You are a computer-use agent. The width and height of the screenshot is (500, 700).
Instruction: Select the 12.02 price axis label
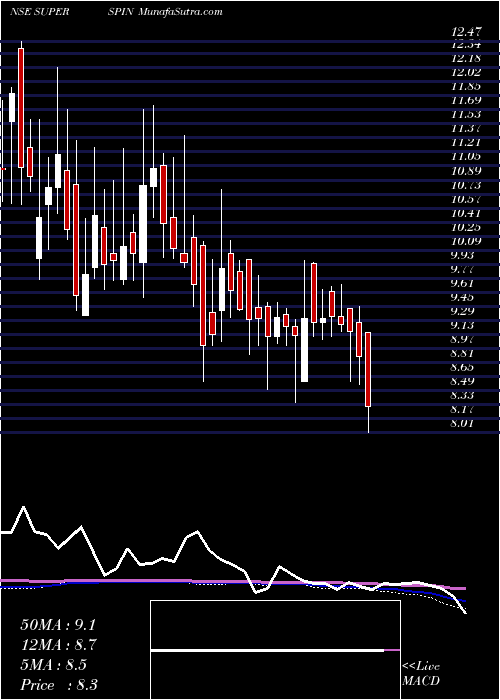[467, 72]
